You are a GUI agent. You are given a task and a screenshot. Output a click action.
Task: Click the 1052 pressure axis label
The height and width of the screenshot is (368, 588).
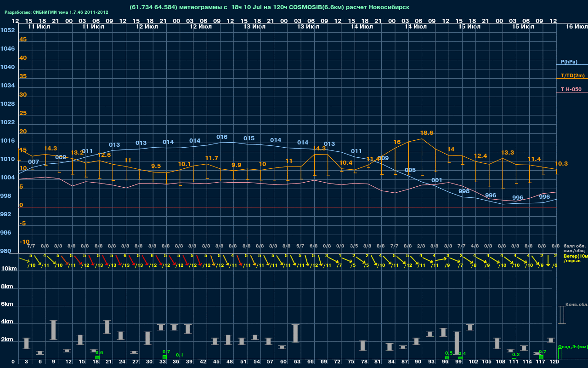(7, 30)
